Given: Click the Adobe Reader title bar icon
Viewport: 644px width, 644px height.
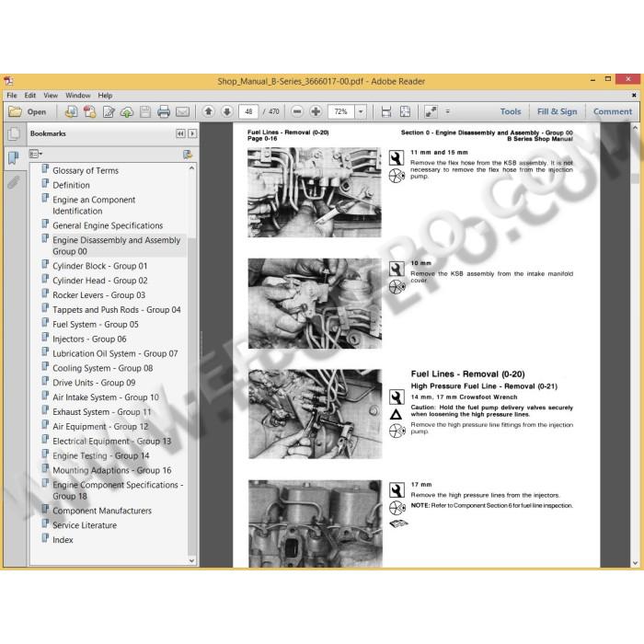Looking at the screenshot, I should [x=8, y=81].
